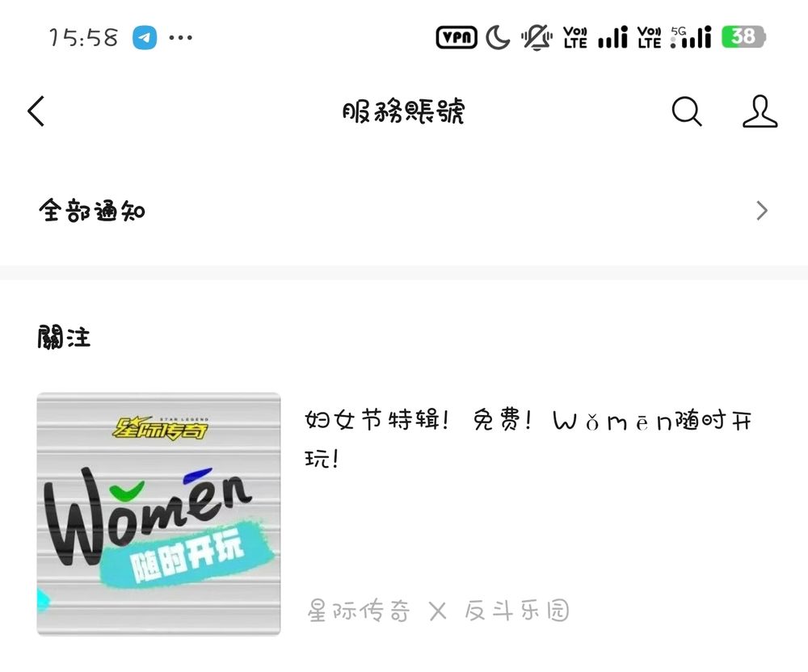The image size is (808, 672).
Task: Tap the 服務賬號 page title
Action: coord(403,111)
